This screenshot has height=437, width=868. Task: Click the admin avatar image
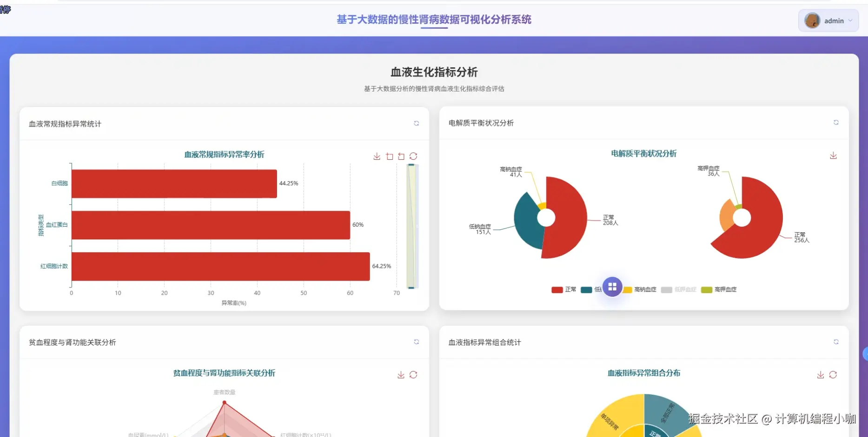click(x=812, y=20)
